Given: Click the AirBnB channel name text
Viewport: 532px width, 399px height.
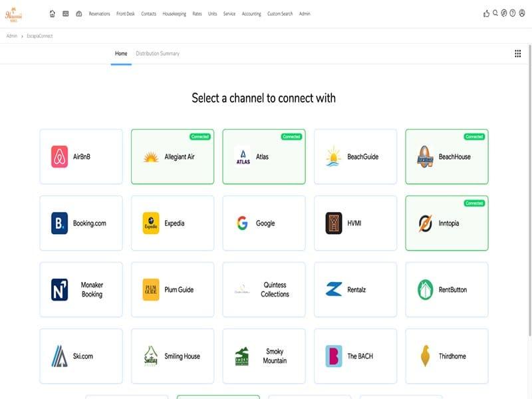Looking at the screenshot, I should click(82, 157).
